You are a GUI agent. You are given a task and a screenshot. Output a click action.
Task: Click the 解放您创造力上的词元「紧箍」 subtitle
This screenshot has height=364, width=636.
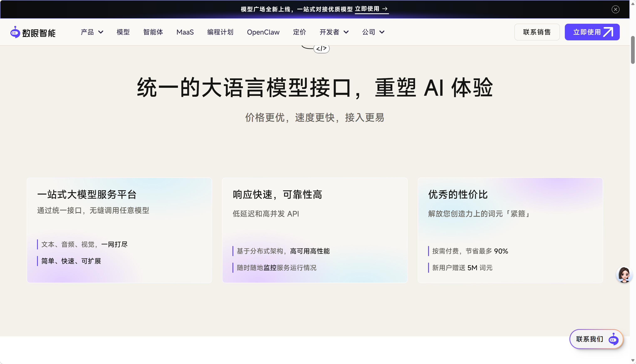click(x=479, y=214)
